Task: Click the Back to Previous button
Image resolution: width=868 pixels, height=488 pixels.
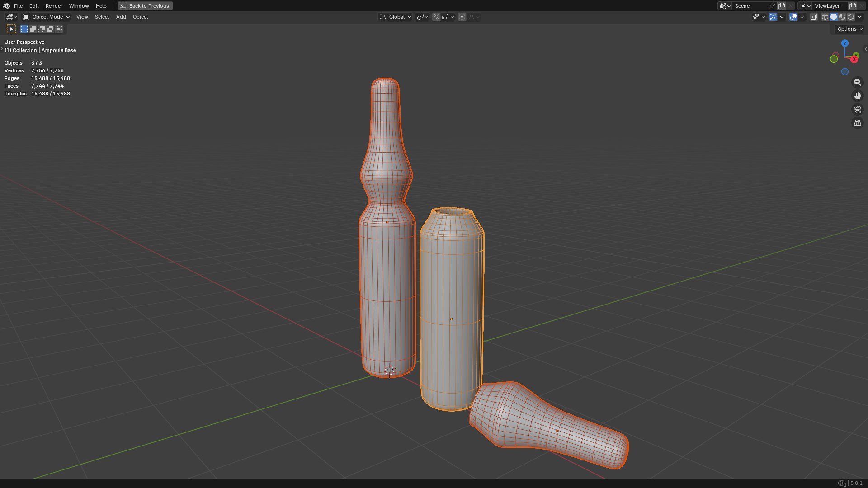Action: coord(145,6)
